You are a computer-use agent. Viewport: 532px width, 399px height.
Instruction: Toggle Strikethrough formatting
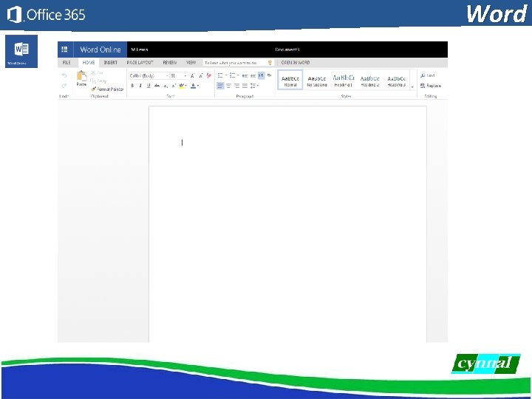(157, 86)
